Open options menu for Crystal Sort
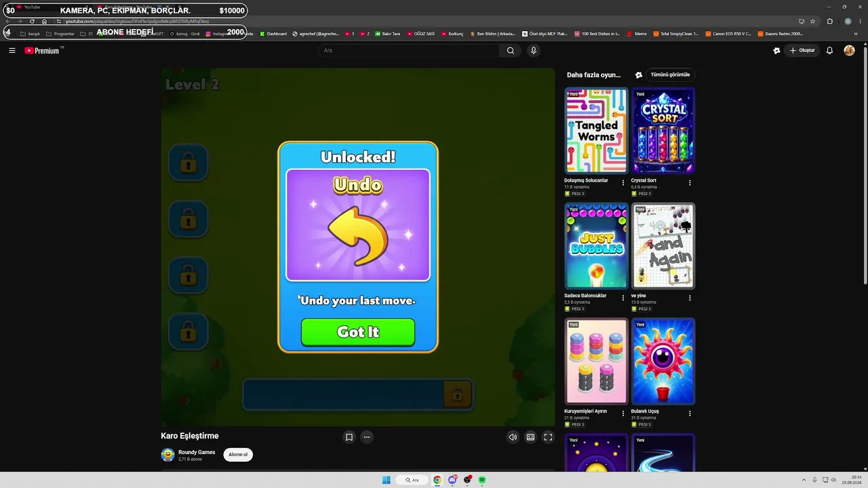Image resolution: width=868 pixels, height=488 pixels. coord(690,183)
